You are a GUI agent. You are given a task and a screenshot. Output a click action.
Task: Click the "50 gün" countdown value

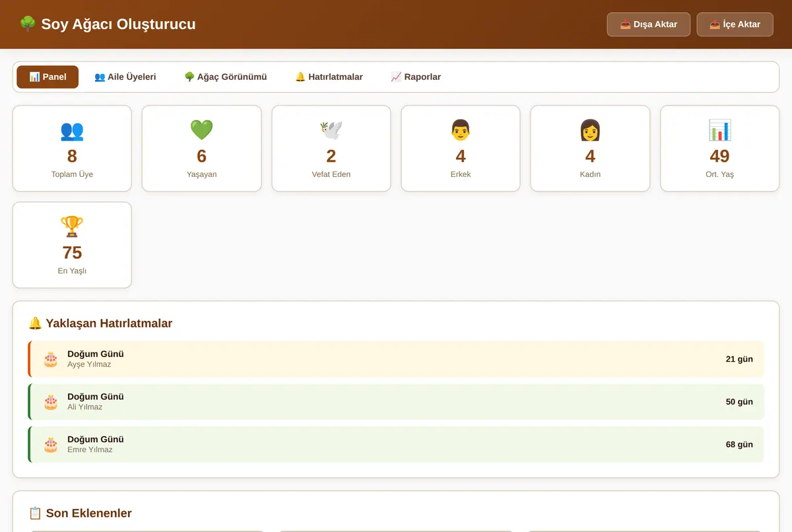pyautogui.click(x=739, y=402)
